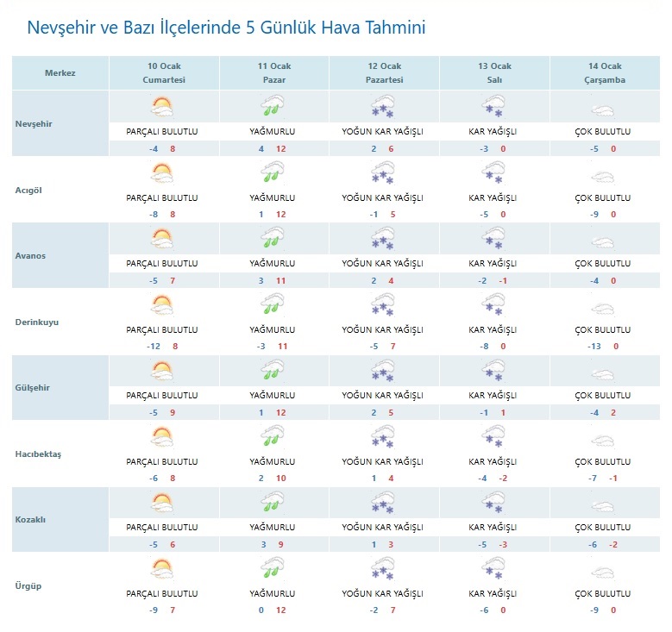Click the Avanos district row label

33,256
